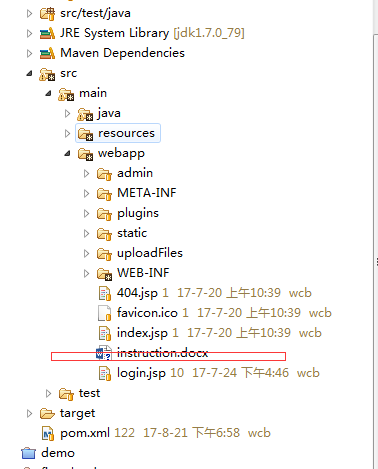This screenshot has height=469, width=378.
Task: Click the target folder icon
Action: [x=47, y=414]
